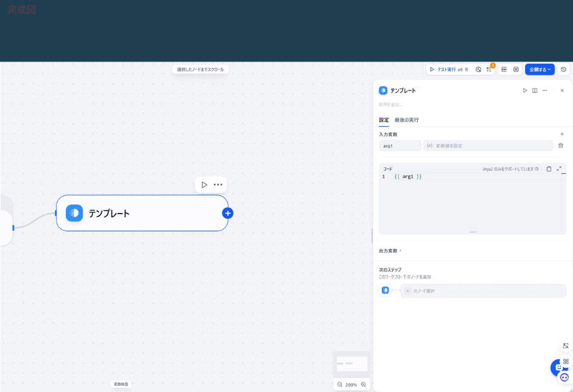573x392 pixels.
Task: Select the 設定 tab
Action: point(384,120)
